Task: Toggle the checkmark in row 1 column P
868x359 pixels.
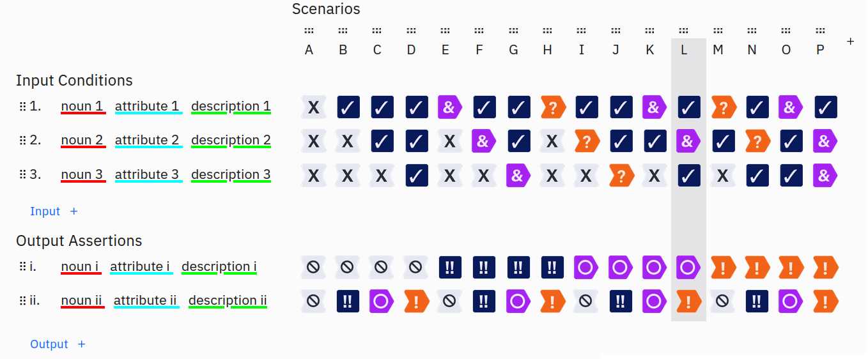Action: (x=825, y=107)
